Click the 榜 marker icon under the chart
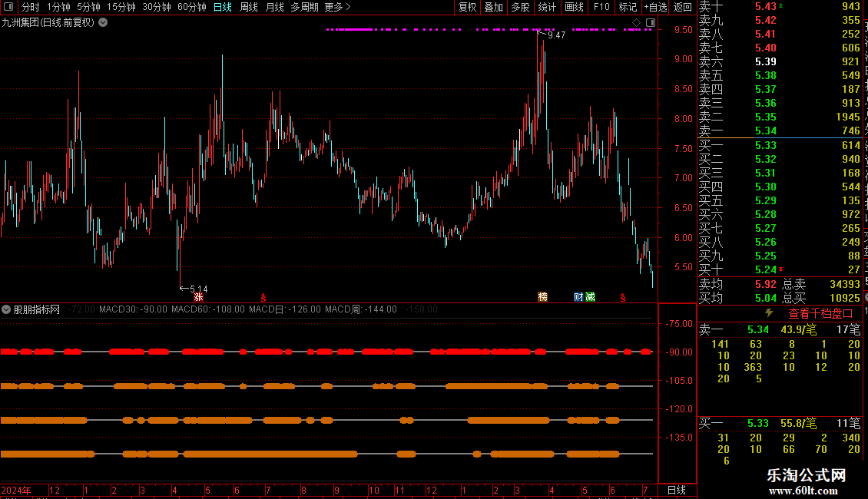 click(542, 297)
